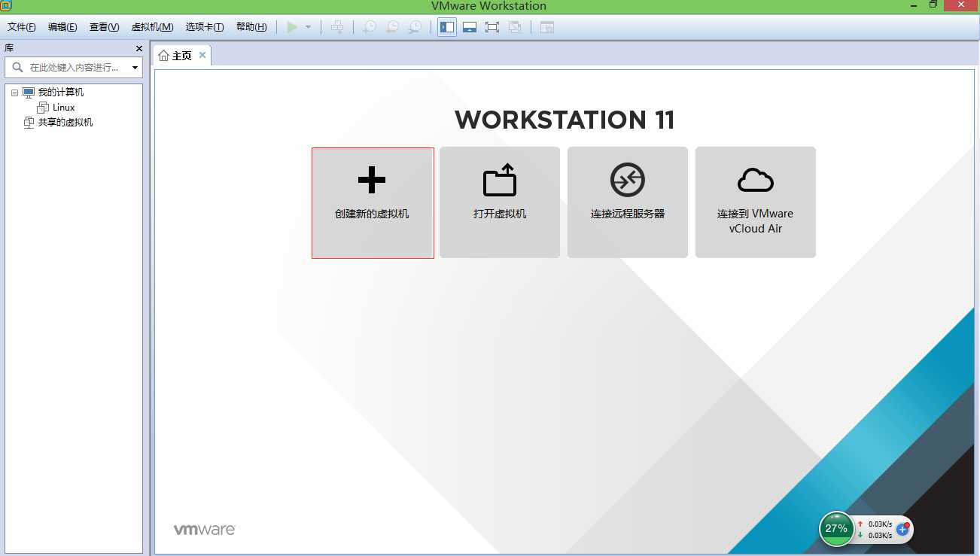The image size is (980, 556).
Task: Click the Connect to Remote Server tile
Action: (x=628, y=202)
